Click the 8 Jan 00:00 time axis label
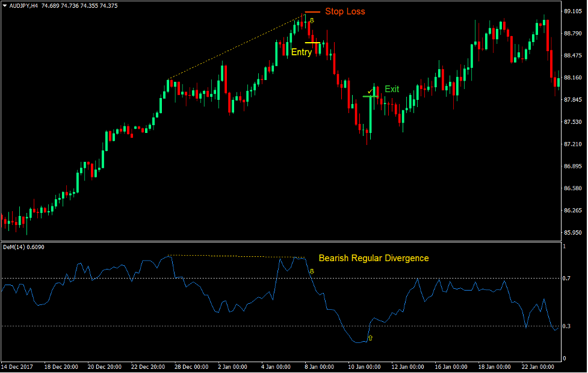The height and width of the screenshot is (373, 588). [x=319, y=367]
